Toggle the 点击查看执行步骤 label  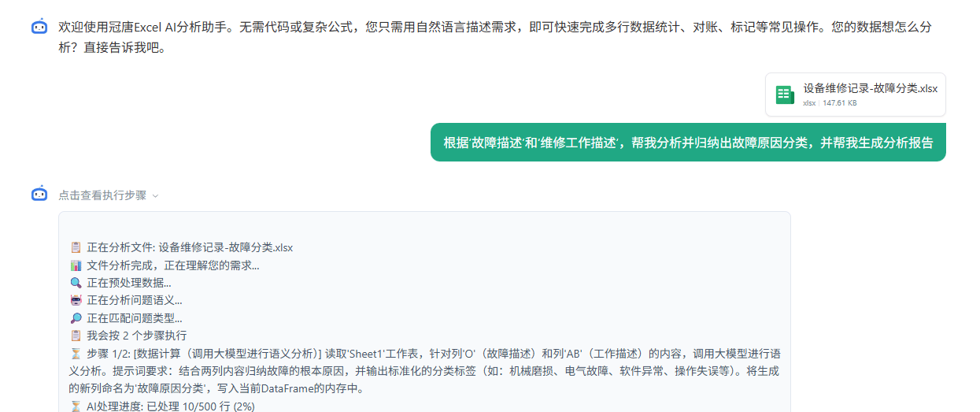coord(102,195)
